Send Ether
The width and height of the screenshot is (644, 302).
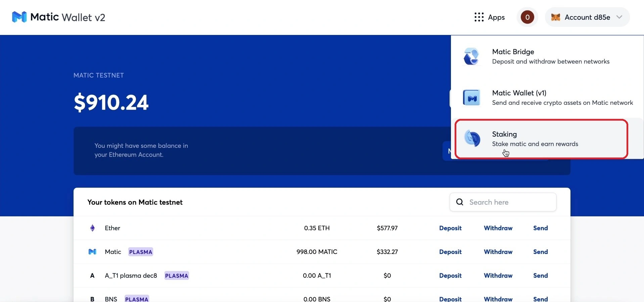pos(540,228)
